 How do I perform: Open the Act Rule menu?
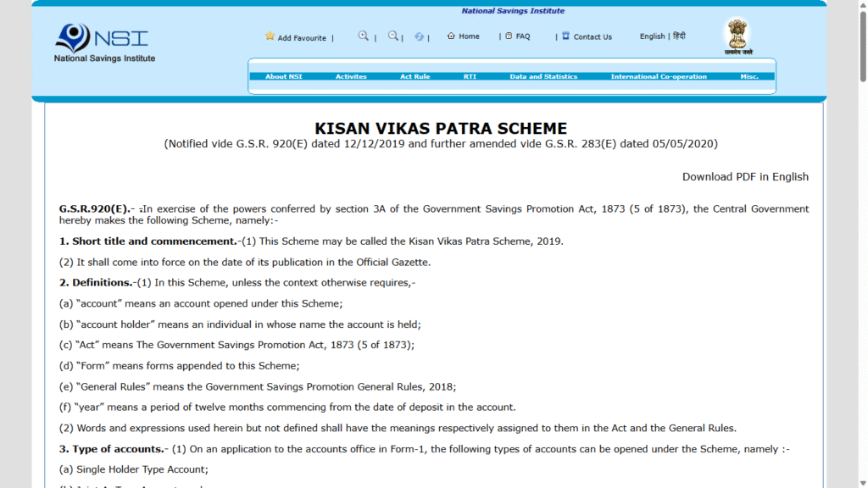(x=415, y=75)
